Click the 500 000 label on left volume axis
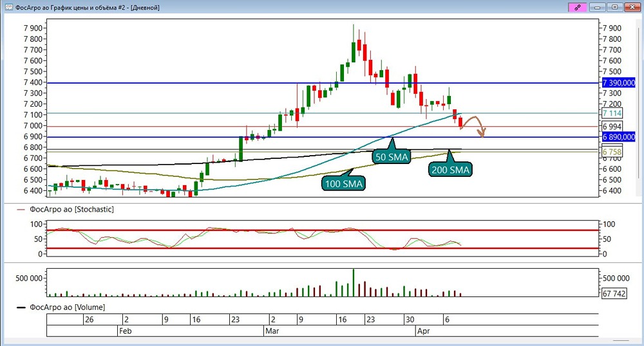The image size is (644, 346). 29,278
